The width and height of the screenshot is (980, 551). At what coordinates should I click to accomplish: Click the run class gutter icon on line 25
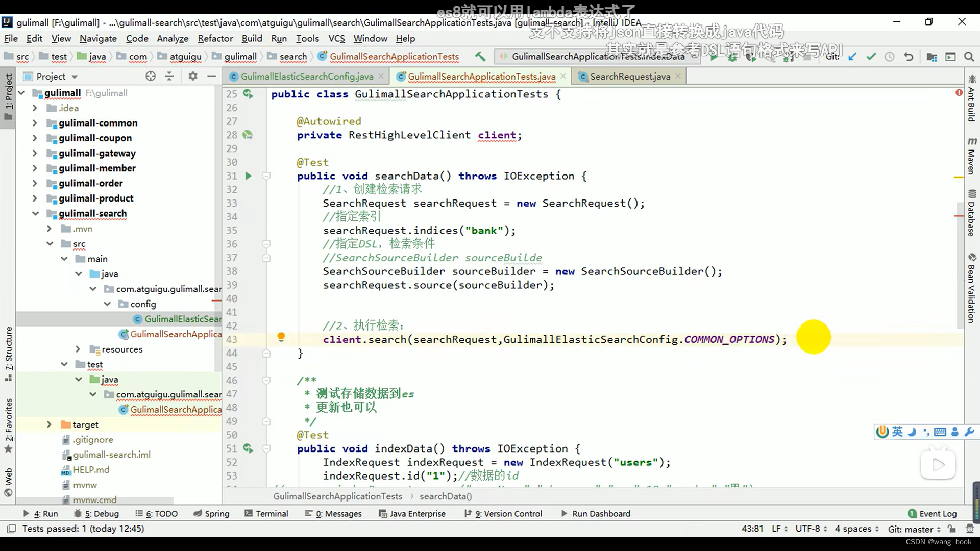248,94
